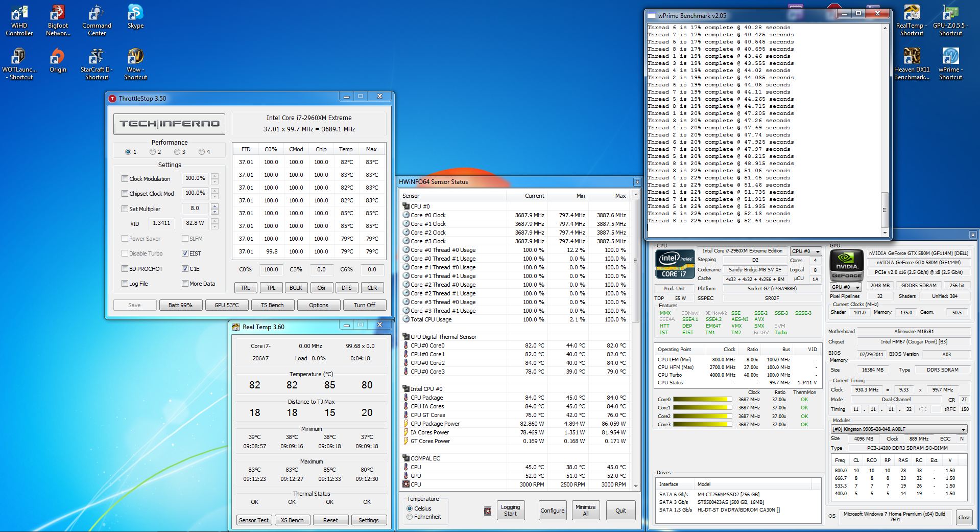Click the red chip icon beside Logging Start
Image resolution: width=980 pixels, height=532 pixels.
(x=488, y=511)
